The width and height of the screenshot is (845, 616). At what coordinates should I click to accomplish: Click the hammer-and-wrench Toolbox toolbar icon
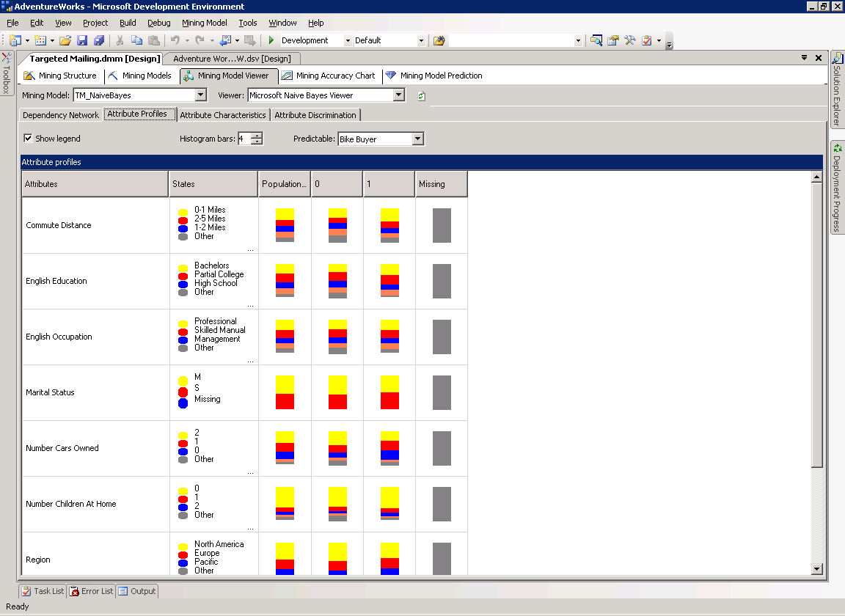630,40
